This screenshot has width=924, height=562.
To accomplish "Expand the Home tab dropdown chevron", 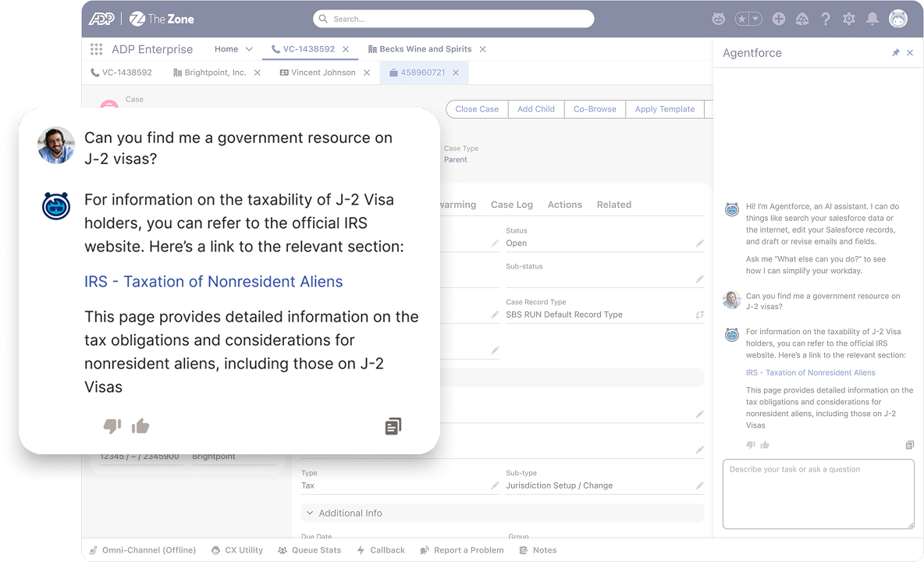I will 250,49.
